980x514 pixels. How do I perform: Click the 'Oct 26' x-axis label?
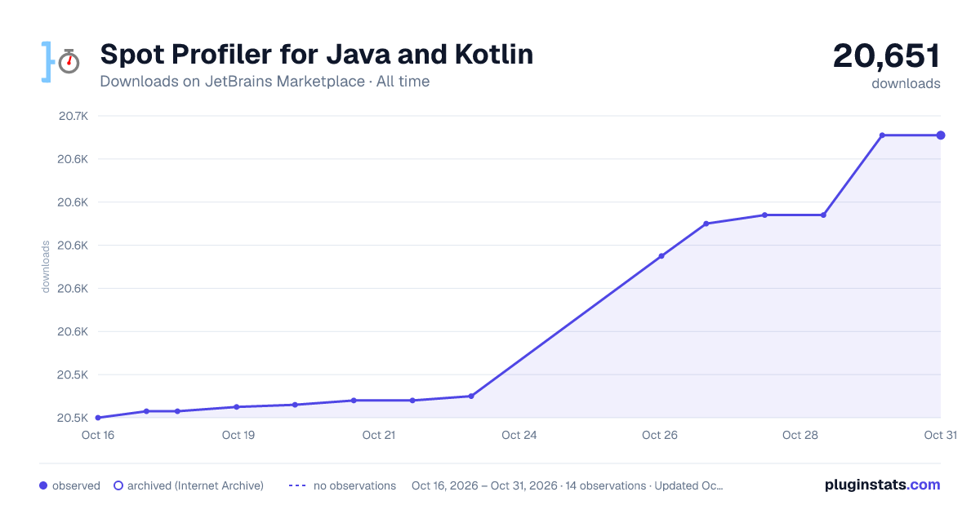(660, 435)
